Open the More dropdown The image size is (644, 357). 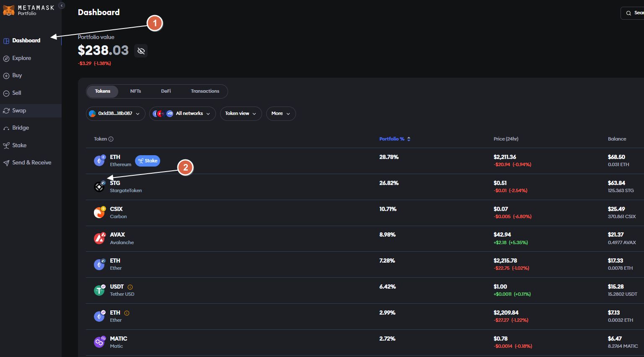[281, 114]
